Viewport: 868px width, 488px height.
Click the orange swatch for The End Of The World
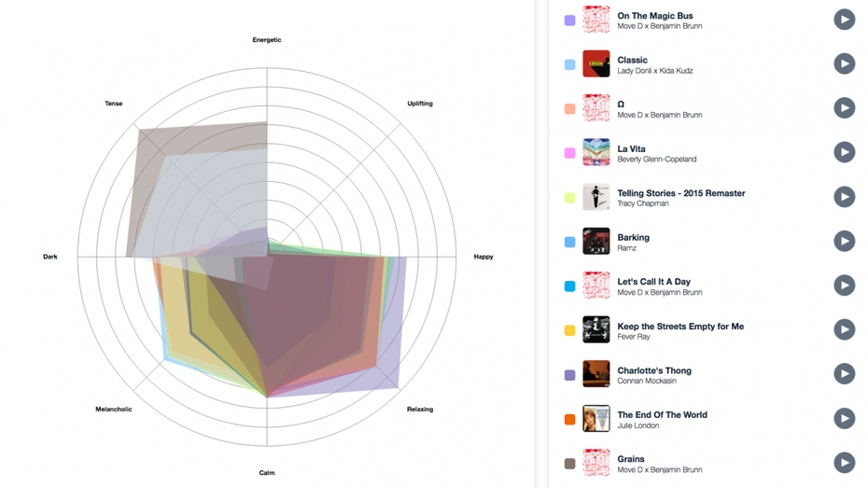coord(569,419)
